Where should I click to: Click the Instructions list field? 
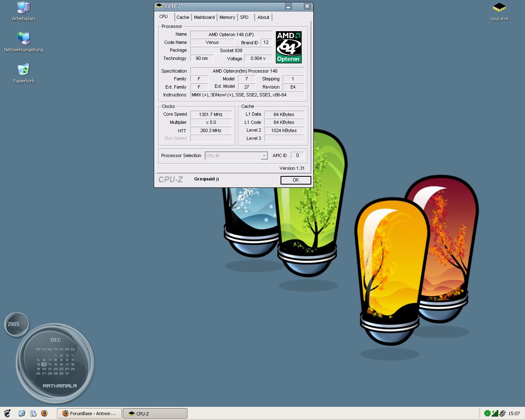(x=247, y=95)
